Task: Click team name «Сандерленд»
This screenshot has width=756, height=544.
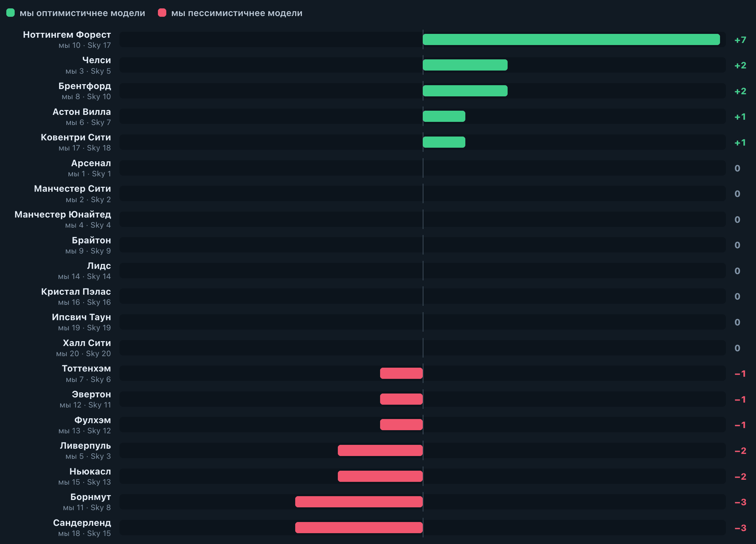Action: (x=82, y=523)
